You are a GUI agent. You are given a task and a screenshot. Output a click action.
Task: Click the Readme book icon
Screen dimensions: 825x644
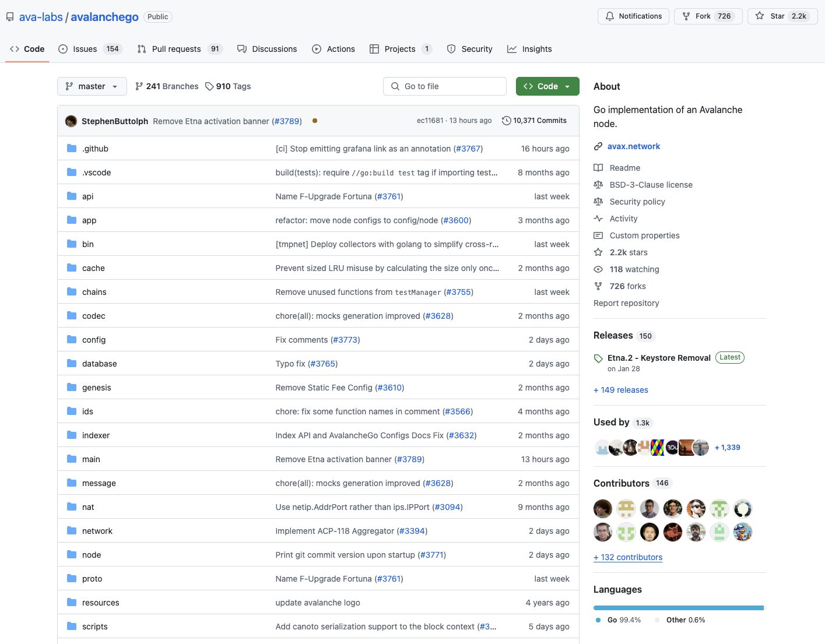tap(598, 168)
